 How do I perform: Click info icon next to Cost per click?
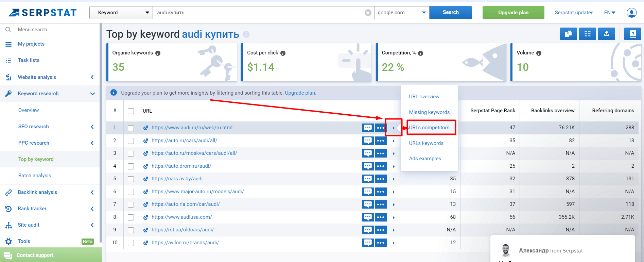tap(283, 53)
